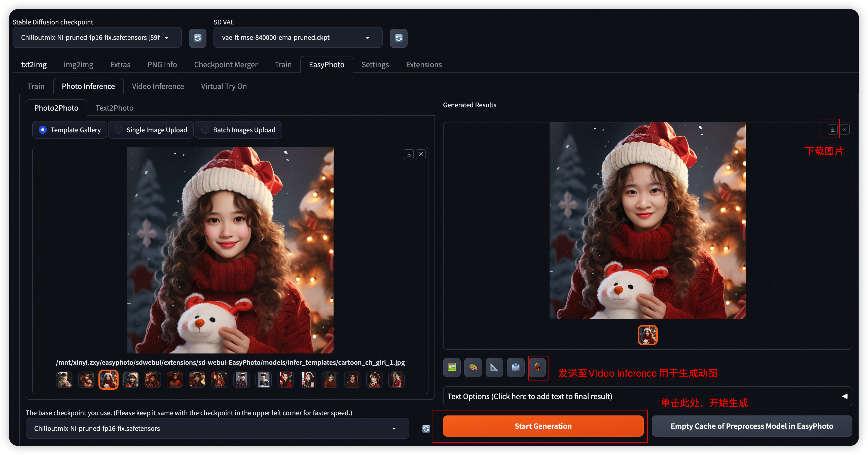The width and height of the screenshot is (868, 455).
Task: Click Empty Cache of Preprocess Model button
Action: point(751,426)
